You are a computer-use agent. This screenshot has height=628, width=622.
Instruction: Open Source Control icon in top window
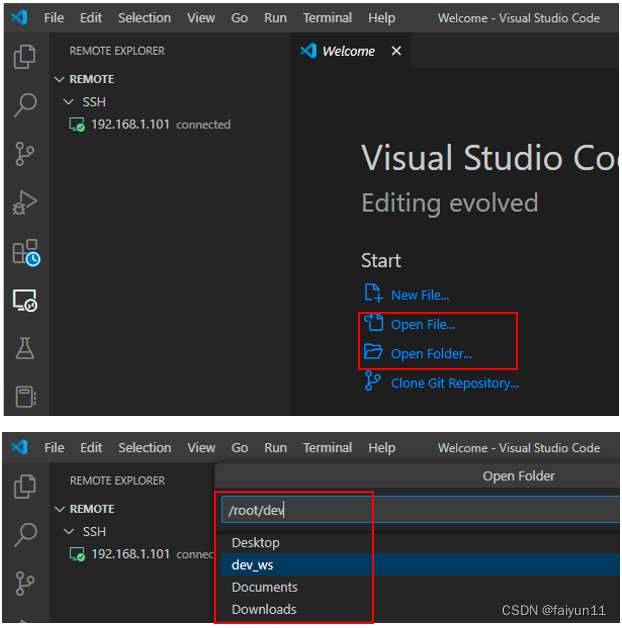click(24, 154)
